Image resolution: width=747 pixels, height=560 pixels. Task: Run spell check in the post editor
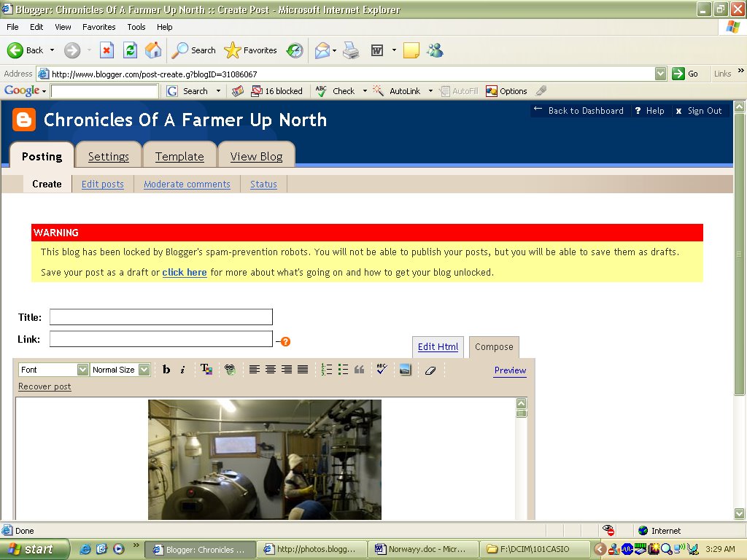[x=382, y=370]
